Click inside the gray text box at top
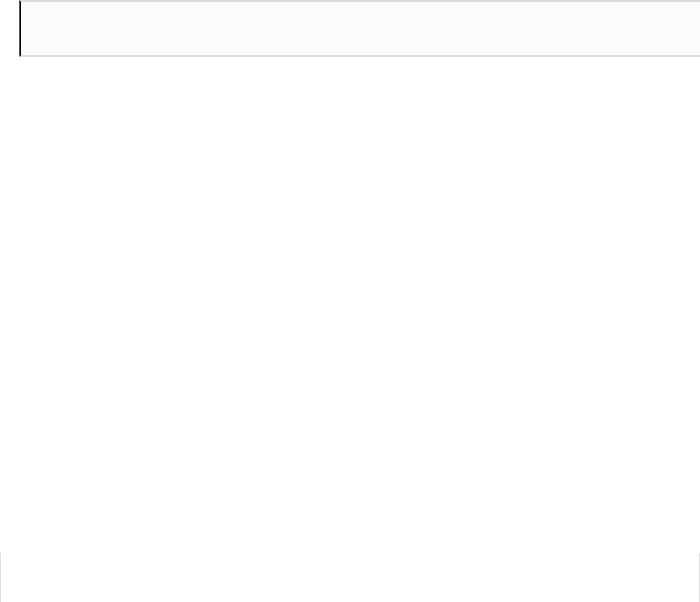This screenshot has width=700, height=602. [x=359, y=28]
